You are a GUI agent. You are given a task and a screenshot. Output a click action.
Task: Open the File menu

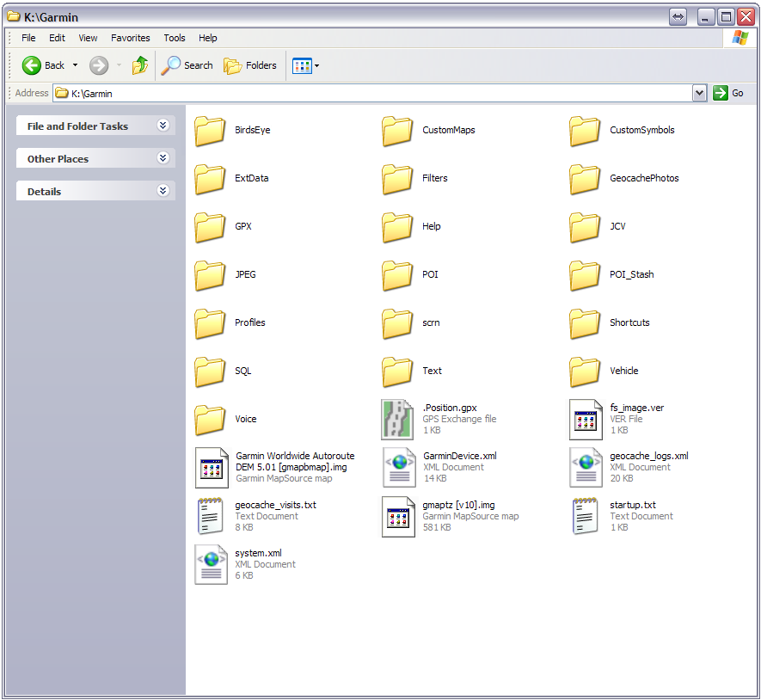28,38
